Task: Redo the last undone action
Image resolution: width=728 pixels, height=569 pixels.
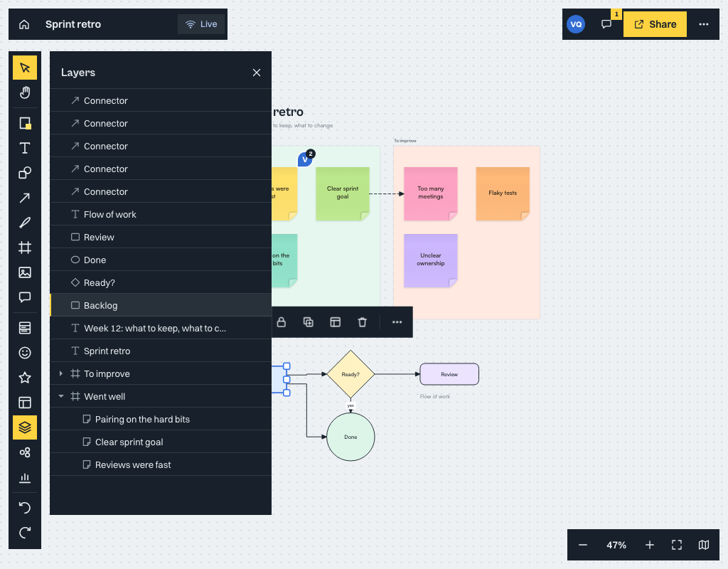Action: 25,532
